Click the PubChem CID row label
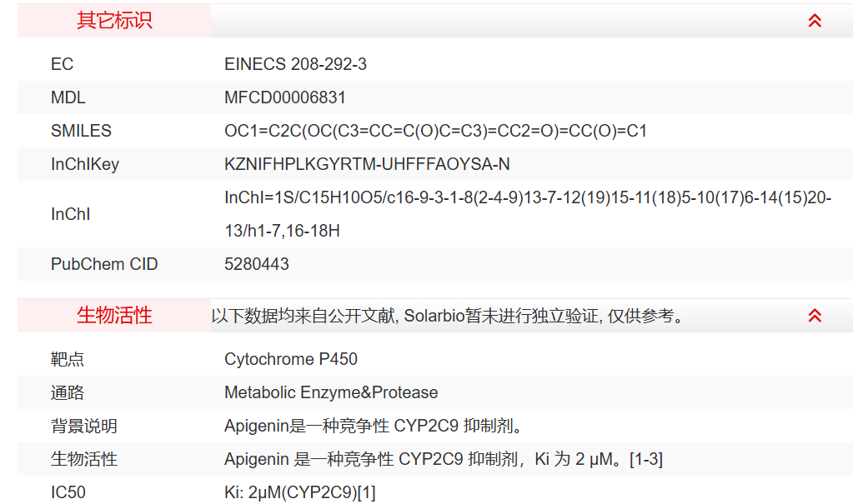The image size is (853, 504). [104, 264]
